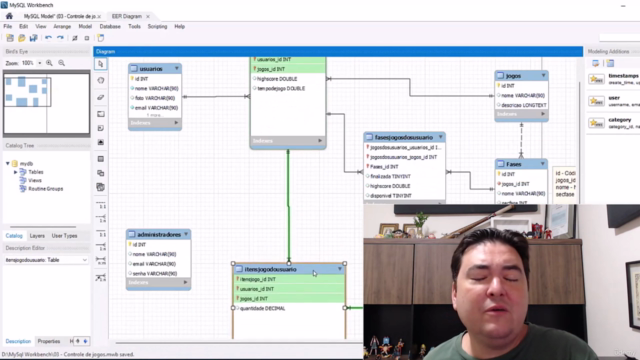640x360 pixels.
Task: Click the save model toolbar icon
Action: coord(33,38)
